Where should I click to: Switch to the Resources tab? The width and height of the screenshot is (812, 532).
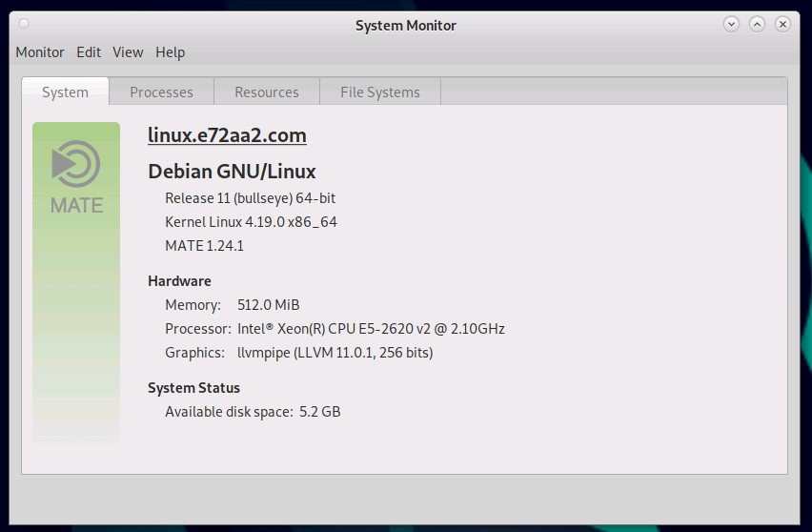tap(267, 92)
